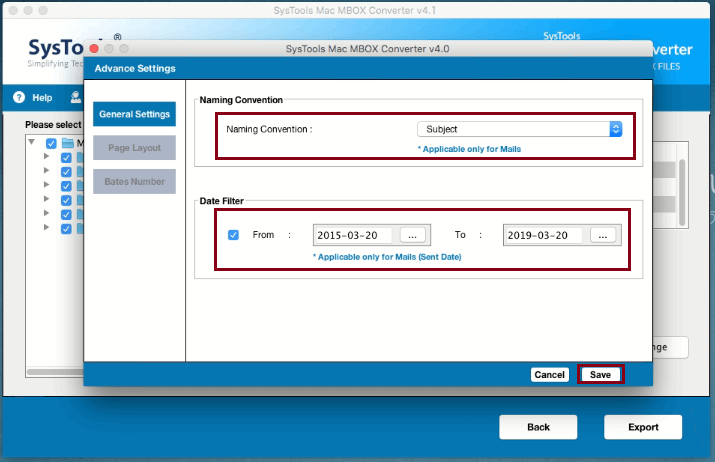Viewport: 715px width, 462px height.
Task: Click the Date Filter group label
Action: click(222, 201)
